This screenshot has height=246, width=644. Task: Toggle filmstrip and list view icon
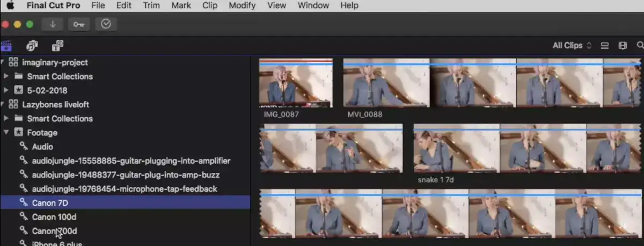(x=605, y=46)
